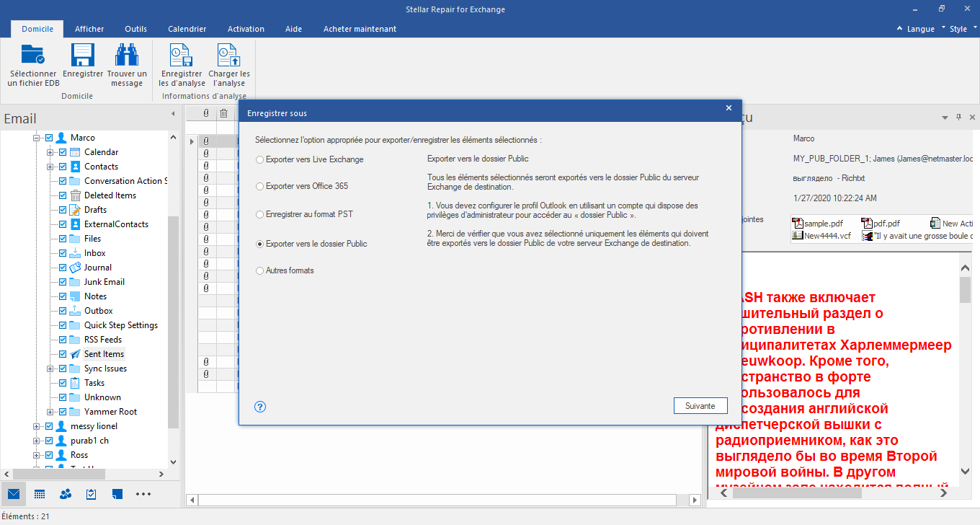Expand the Calendar folder node
The width and height of the screenshot is (980, 525).
pyautogui.click(x=50, y=152)
